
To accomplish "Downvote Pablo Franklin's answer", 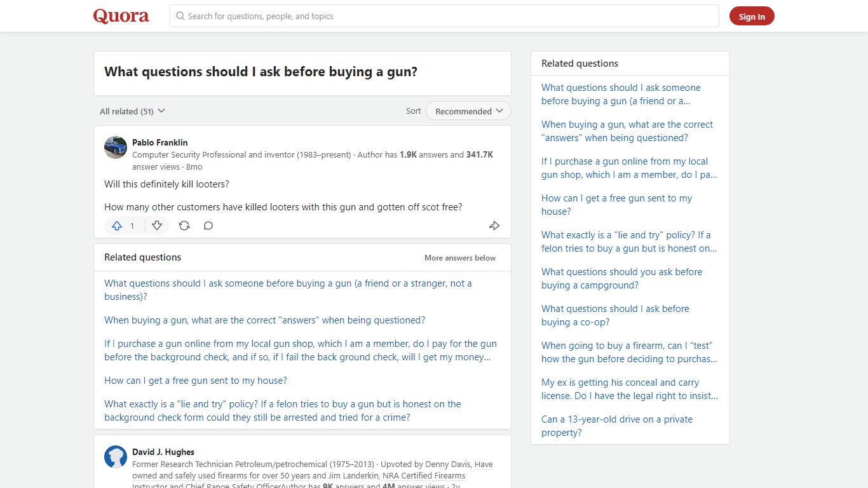I will pos(157,226).
